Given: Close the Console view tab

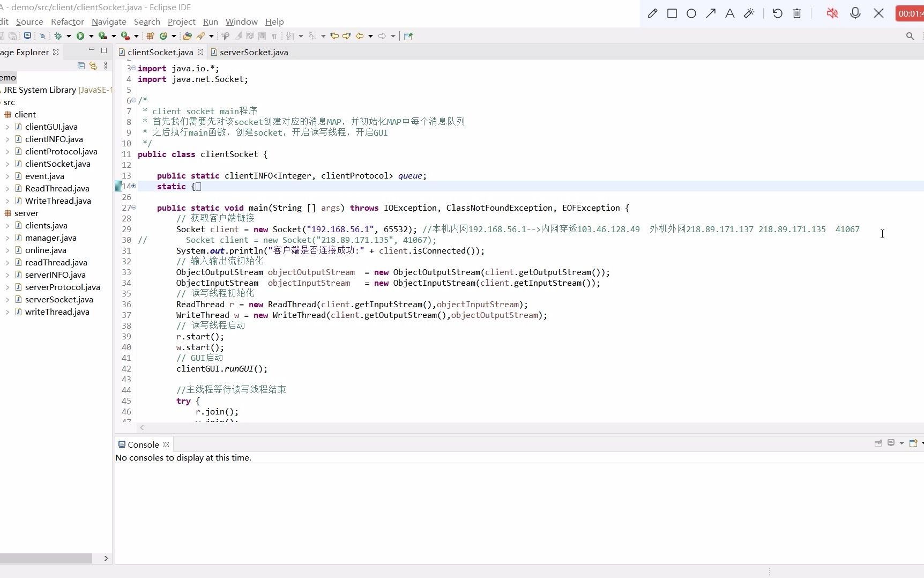Looking at the screenshot, I should pyautogui.click(x=166, y=444).
